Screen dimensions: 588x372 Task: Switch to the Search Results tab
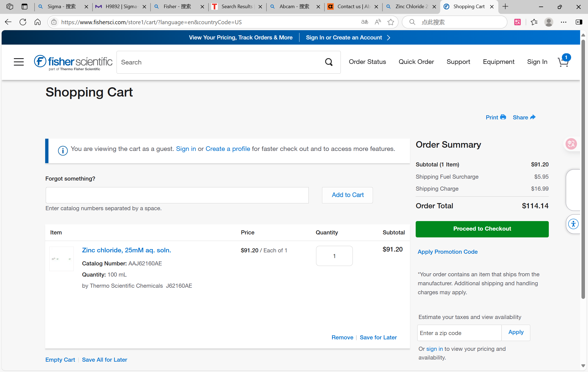pos(237,7)
